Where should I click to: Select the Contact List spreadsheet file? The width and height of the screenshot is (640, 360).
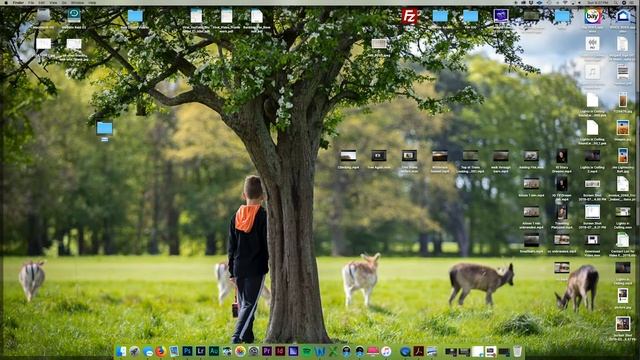[623, 240]
